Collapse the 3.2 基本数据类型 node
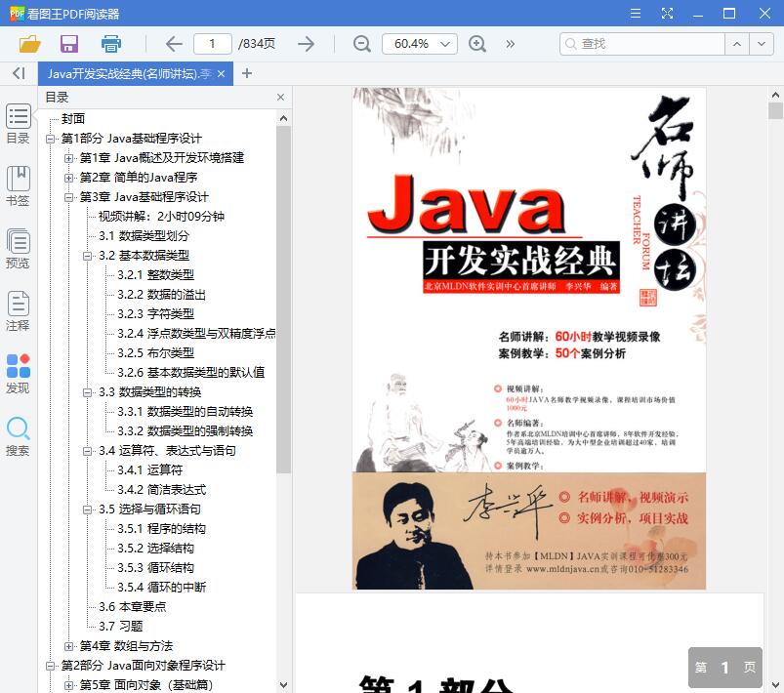Image resolution: width=784 pixels, height=693 pixels. tap(87, 256)
